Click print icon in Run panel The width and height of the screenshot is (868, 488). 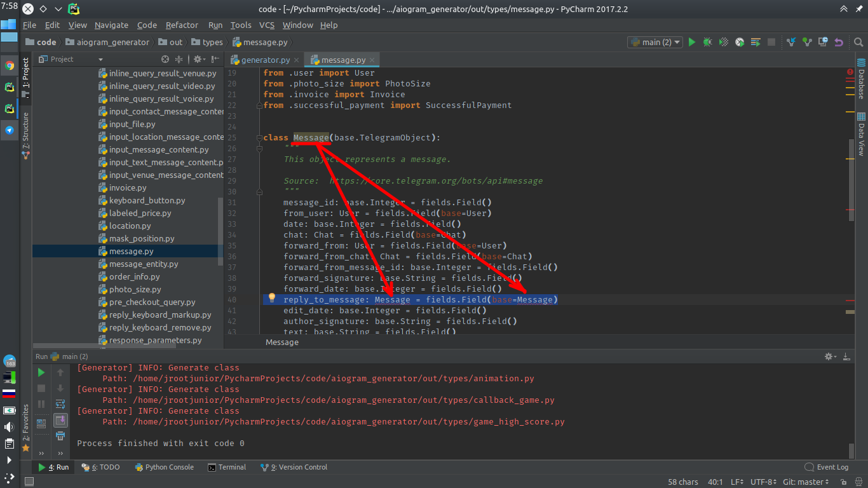coord(60,436)
